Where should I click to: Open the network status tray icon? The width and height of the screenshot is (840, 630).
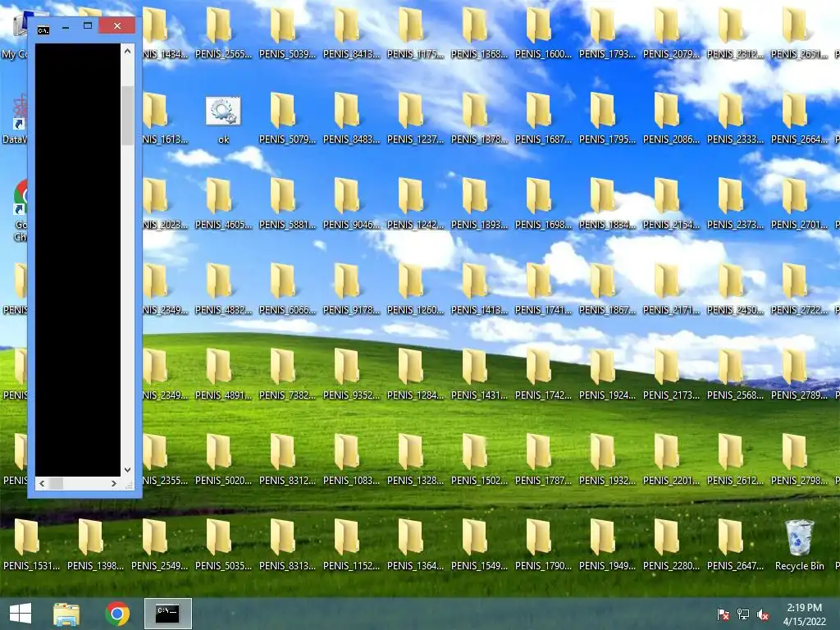(x=743, y=614)
